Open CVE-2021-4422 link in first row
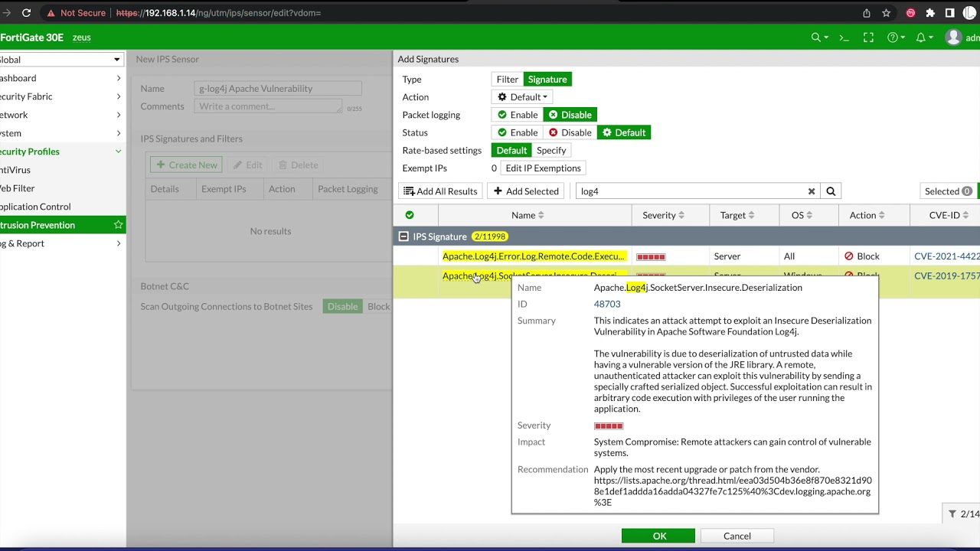 946,256
